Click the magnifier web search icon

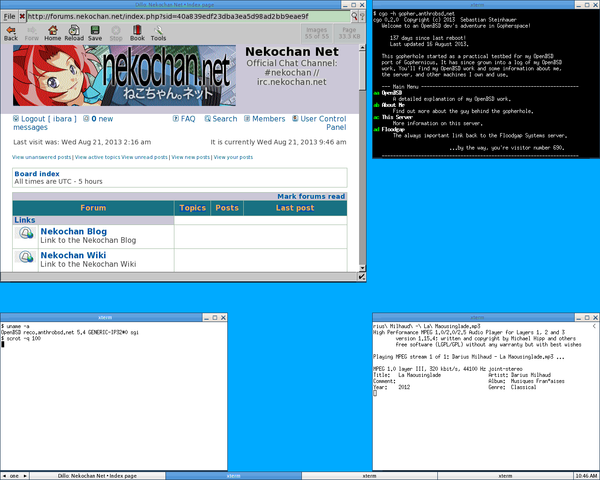[x=354, y=16]
